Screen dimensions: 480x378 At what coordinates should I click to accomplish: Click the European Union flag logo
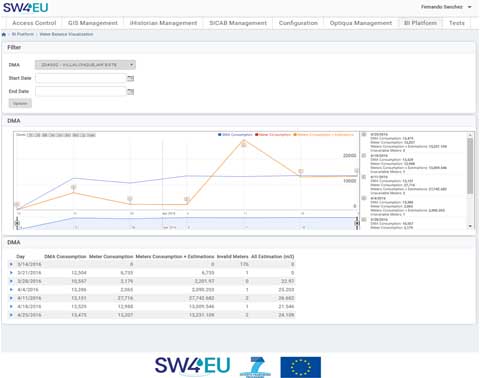(x=301, y=367)
